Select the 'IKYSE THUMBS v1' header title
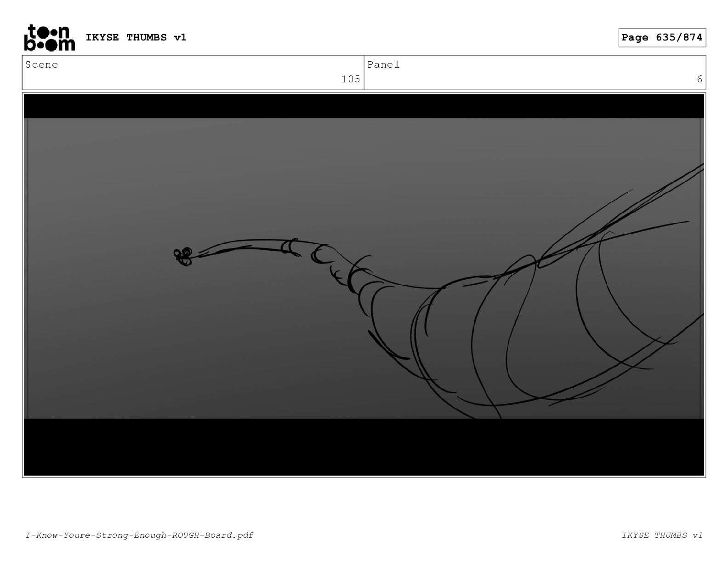The height and width of the screenshot is (563, 728). [136, 37]
